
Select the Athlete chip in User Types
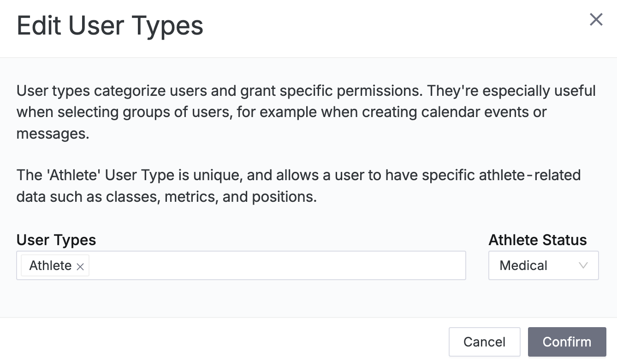[x=50, y=265]
